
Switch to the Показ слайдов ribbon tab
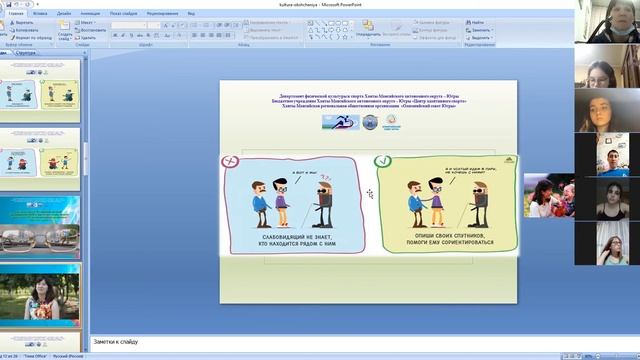click(124, 13)
